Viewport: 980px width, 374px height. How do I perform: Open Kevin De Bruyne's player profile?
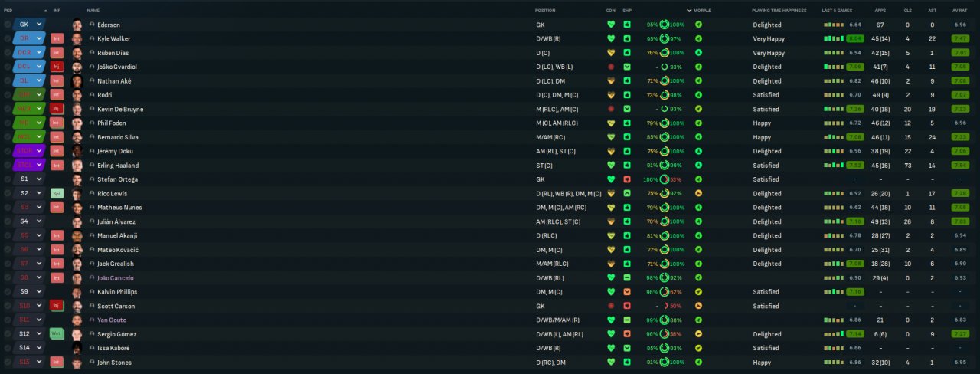(120, 109)
